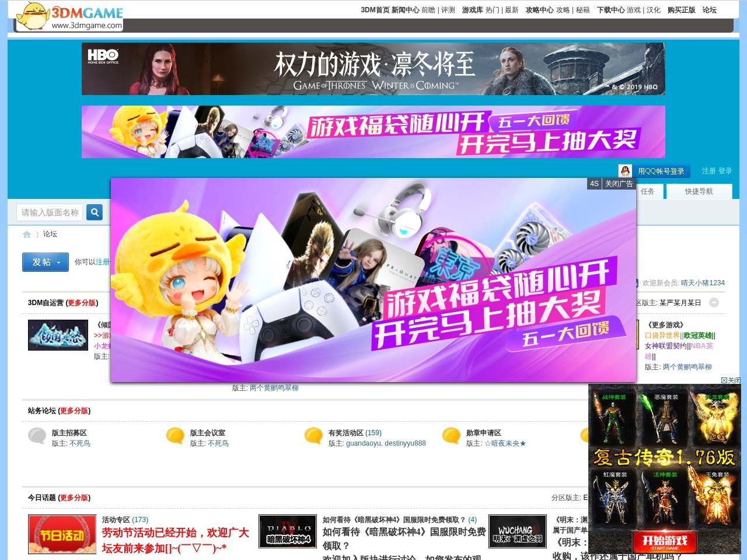This screenshot has height=560, width=747.
Task: Click 更多分版 beside 今日话题
Action: pyautogui.click(x=74, y=498)
